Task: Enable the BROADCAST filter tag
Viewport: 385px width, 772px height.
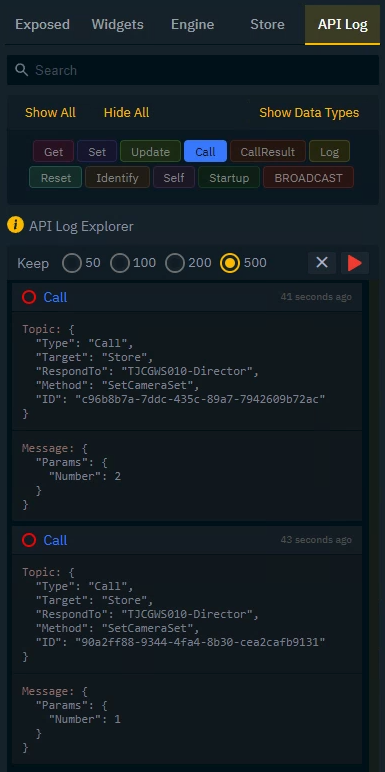Action: coord(308,177)
